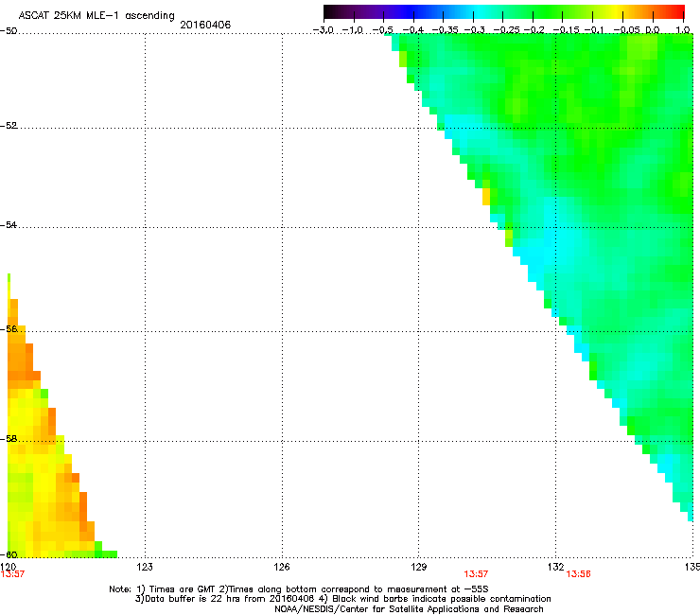Image resolution: width=700 pixels, height=615 pixels.
Task: Click the '-0.25' colorbar label
Action: (x=507, y=30)
